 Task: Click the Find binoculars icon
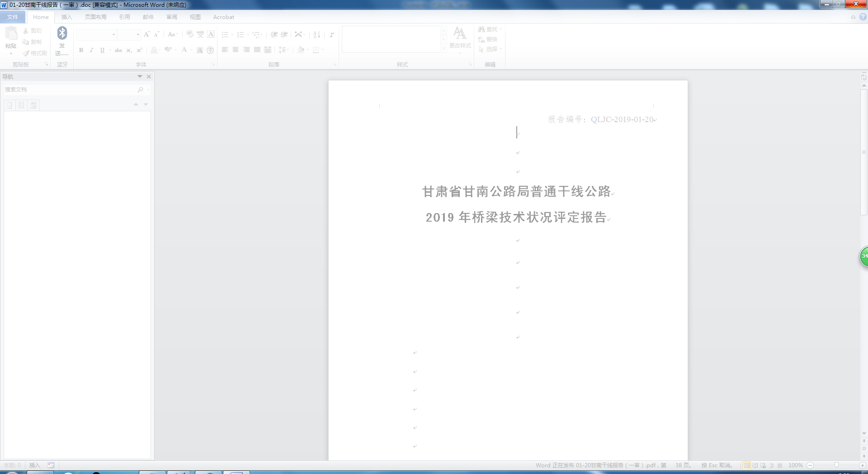[x=481, y=29]
